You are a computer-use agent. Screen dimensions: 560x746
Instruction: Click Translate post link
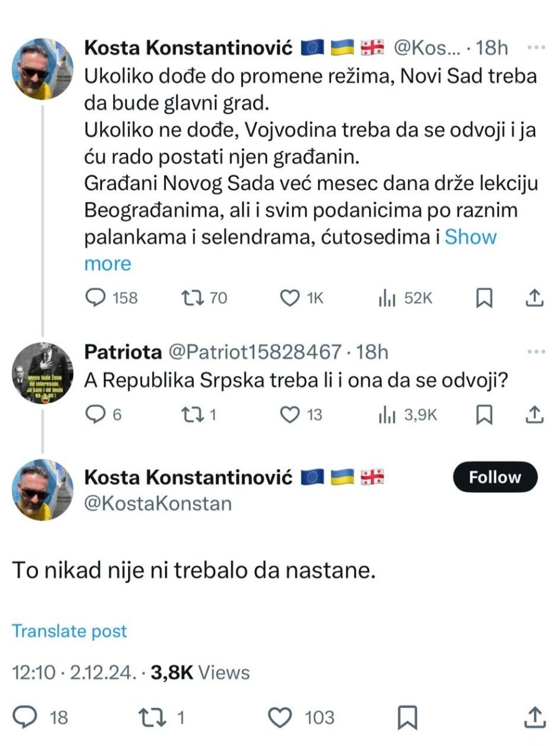[70, 631]
